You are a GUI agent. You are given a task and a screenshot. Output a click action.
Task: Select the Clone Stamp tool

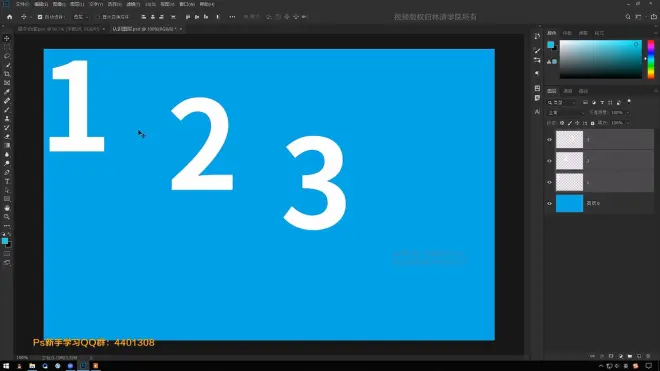(x=7, y=119)
